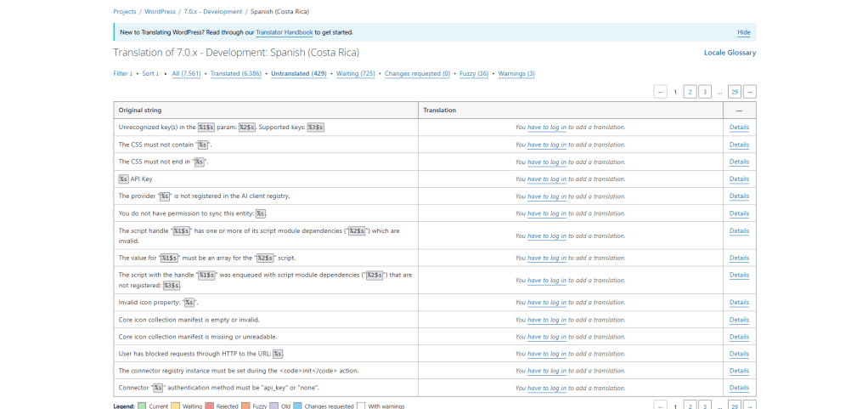
Task: Click log in link for "Invalid icon property" row
Action: click(x=547, y=303)
